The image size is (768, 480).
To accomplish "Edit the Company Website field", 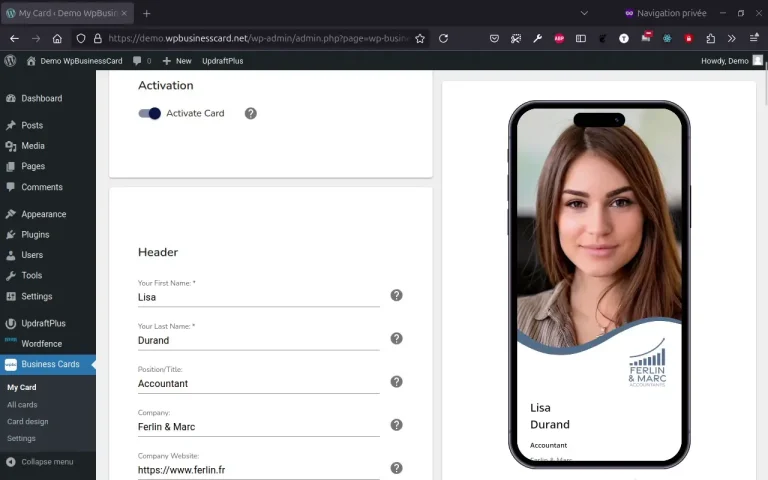I will point(259,470).
